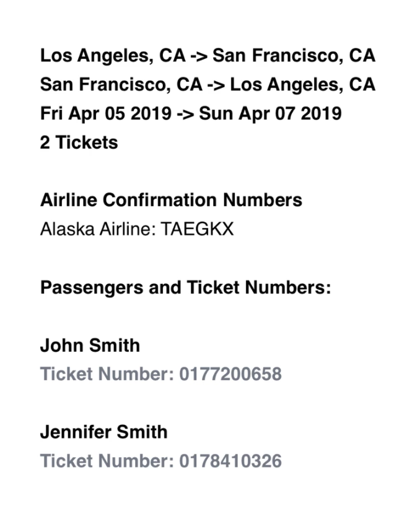Click the Sun Apr 07 2019 return date
The height and width of the screenshot is (524, 420).
(x=270, y=113)
